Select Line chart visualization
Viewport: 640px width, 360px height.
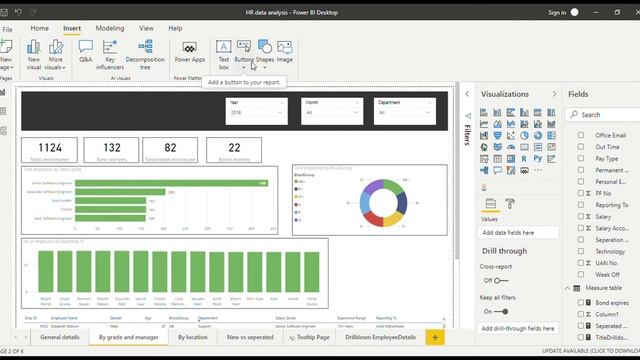484,124
